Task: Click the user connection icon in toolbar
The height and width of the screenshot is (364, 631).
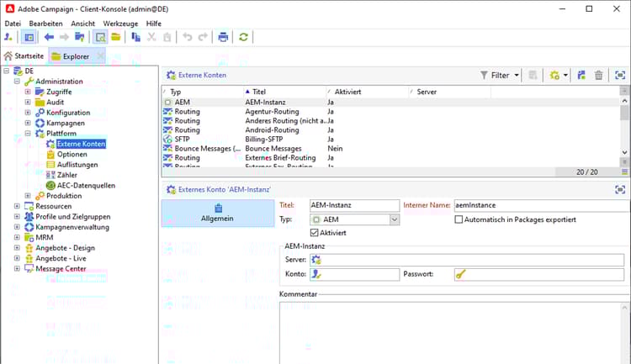Action: pyautogui.click(x=8, y=37)
